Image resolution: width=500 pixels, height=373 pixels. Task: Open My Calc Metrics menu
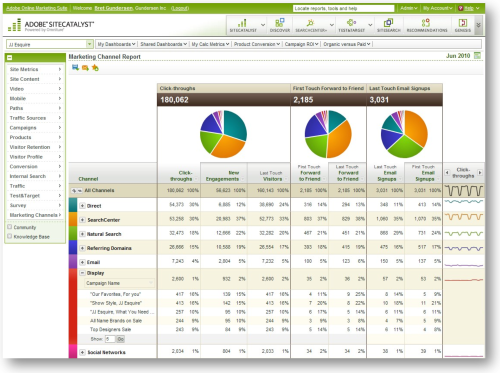[x=210, y=44]
